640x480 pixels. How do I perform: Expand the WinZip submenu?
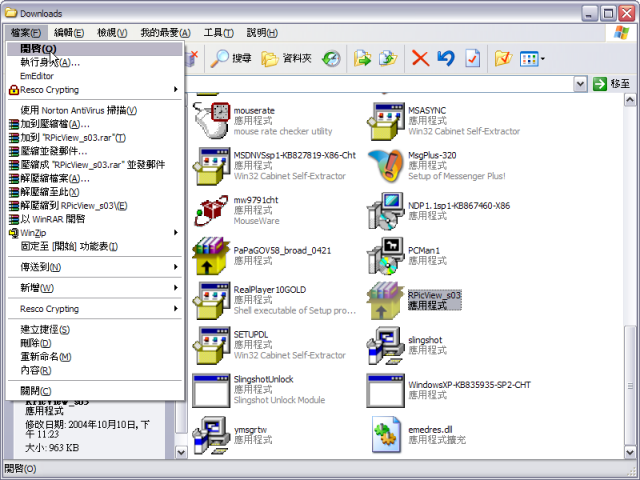(x=95, y=233)
